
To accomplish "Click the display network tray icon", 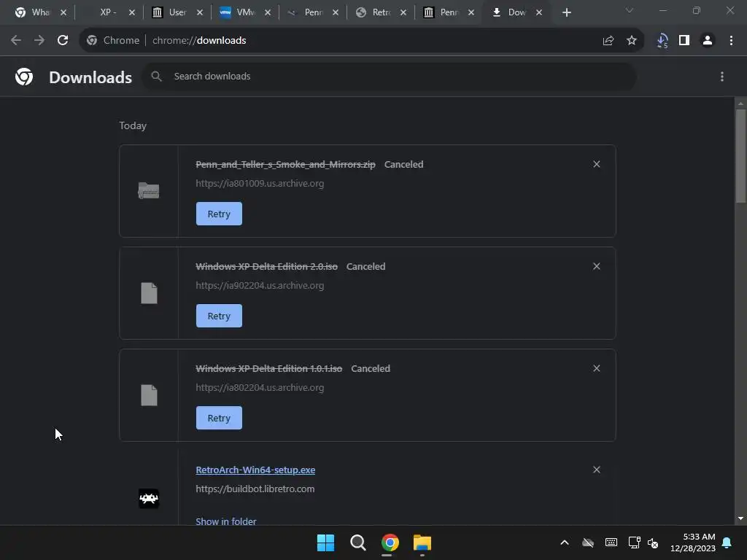I will tap(634, 542).
